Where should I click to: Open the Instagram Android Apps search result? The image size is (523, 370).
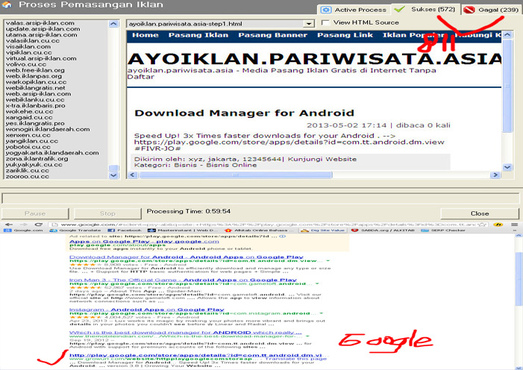(147, 310)
